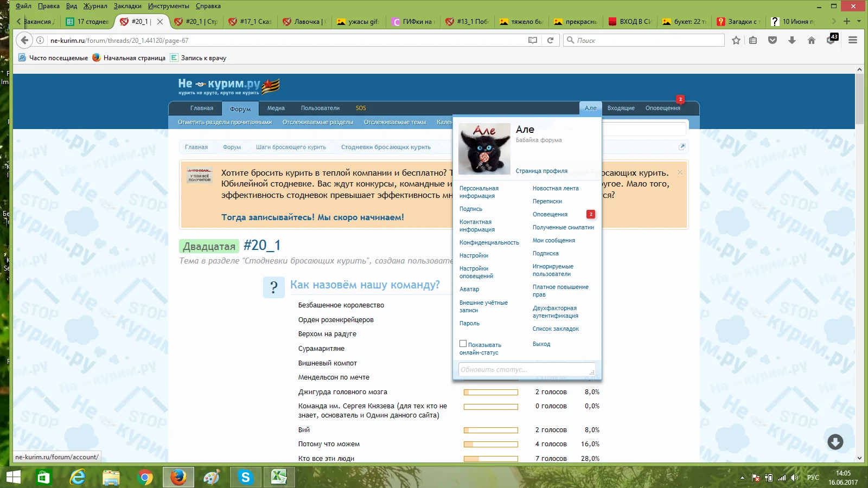This screenshot has height=488, width=868.
Task: Open Стодневки бросающих курить breadcrumb
Action: (386, 147)
